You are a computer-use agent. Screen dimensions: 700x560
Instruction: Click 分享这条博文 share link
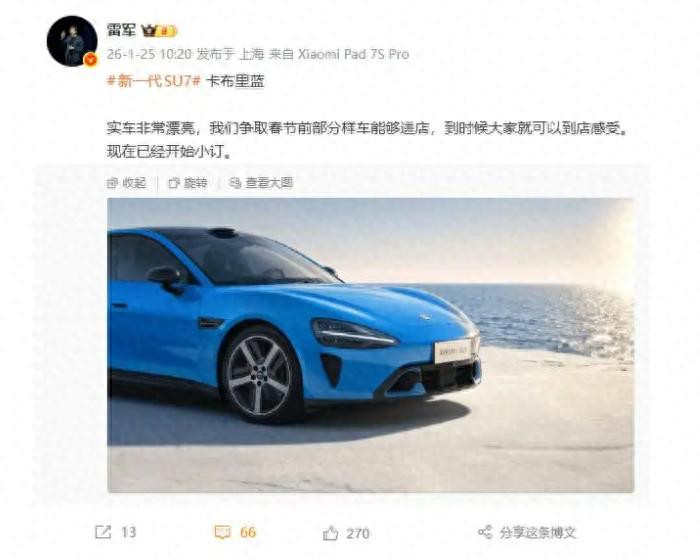[538, 532]
